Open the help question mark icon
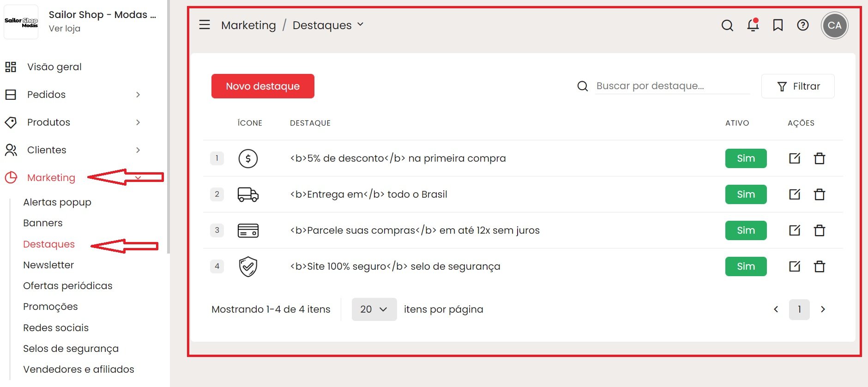 tap(803, 25)
